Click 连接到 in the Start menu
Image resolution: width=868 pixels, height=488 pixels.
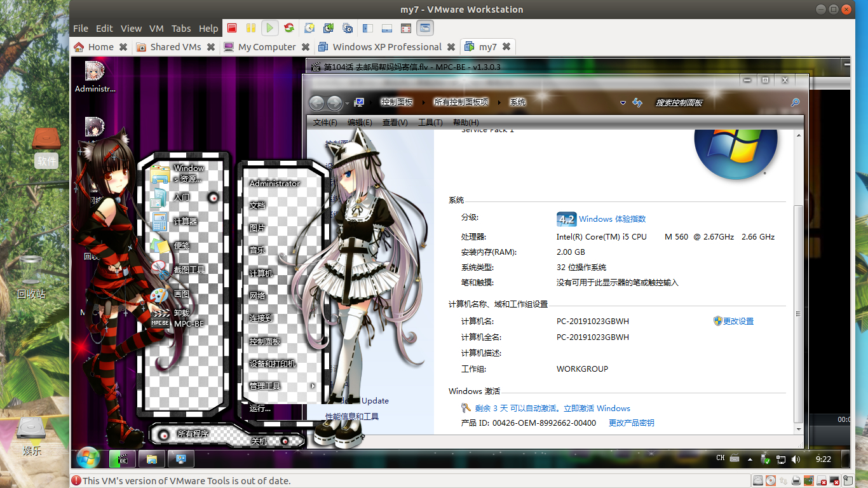point(261,318)
